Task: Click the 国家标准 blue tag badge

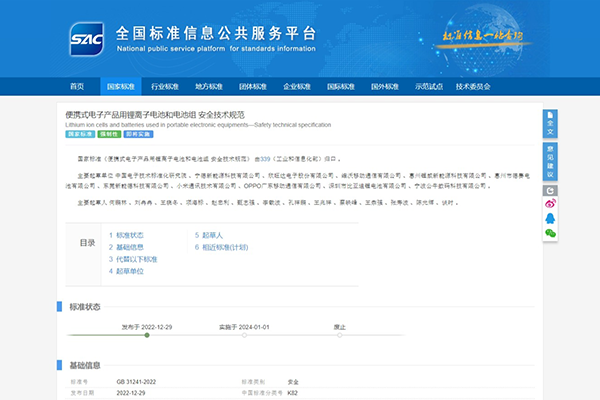Action: 79,133
